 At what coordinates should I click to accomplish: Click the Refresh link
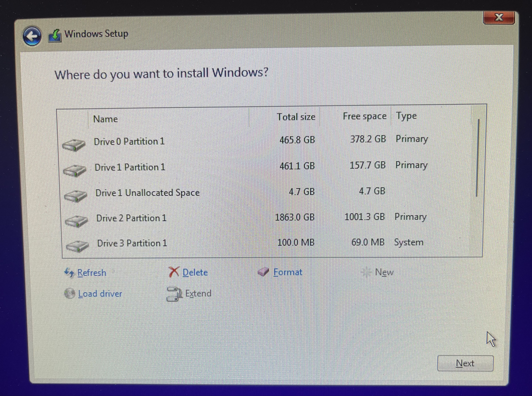[92, 273]
